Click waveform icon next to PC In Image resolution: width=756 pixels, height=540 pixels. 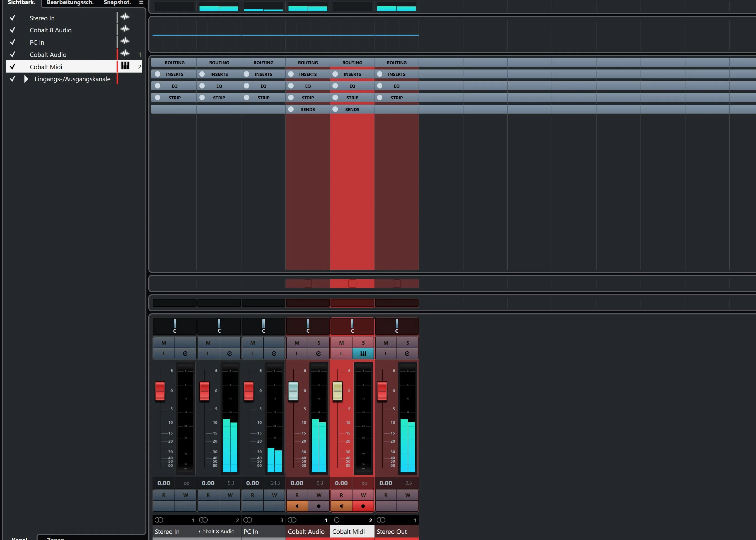click(125, 41)
